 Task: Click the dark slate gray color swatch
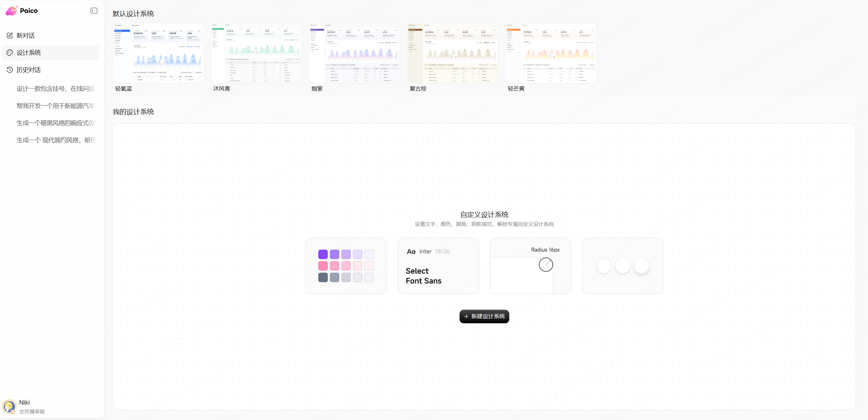pos(323,277)
